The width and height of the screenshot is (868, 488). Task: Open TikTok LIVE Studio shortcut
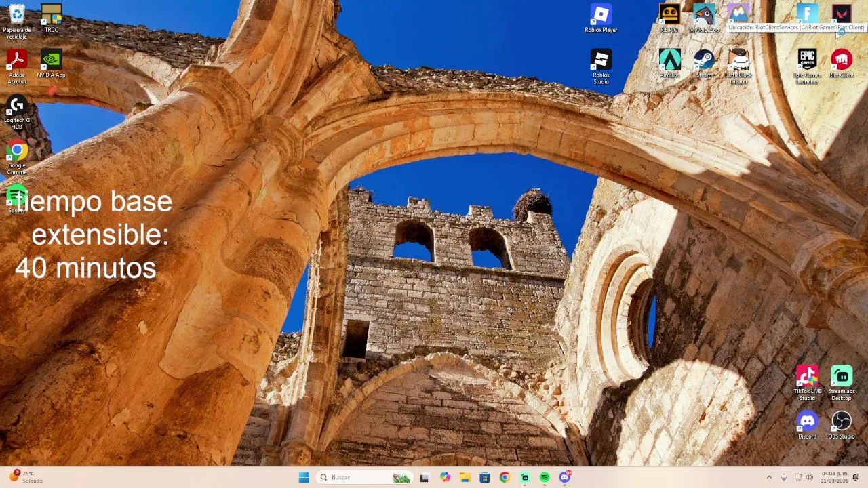[x=807, y=384]
